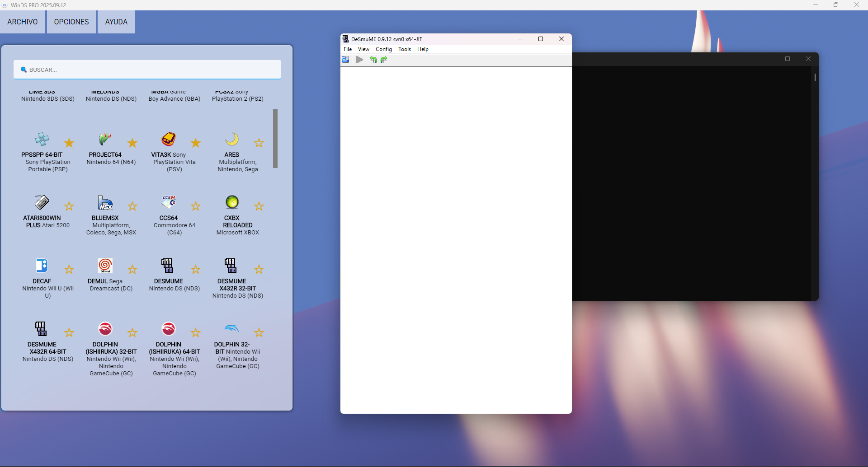
Task: Open the AYUDA menu
Action: [116, 22]
